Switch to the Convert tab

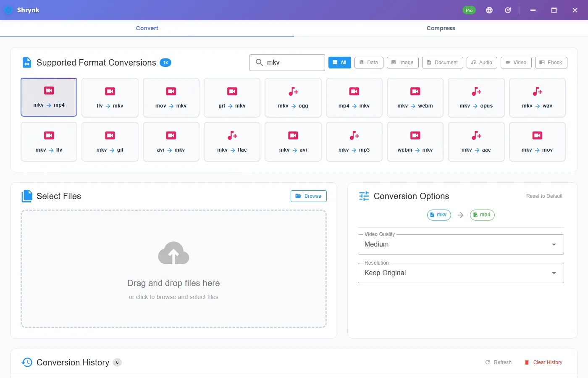(147, 28)
